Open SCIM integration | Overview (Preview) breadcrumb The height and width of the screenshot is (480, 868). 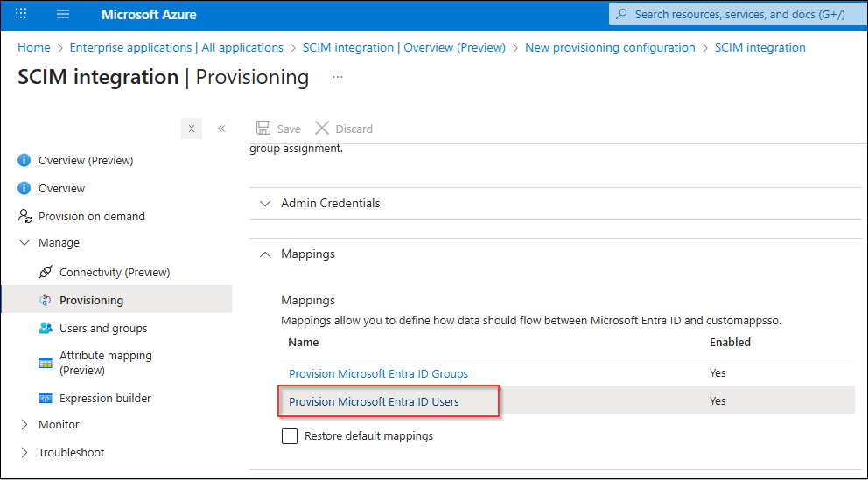pos(404,47)
